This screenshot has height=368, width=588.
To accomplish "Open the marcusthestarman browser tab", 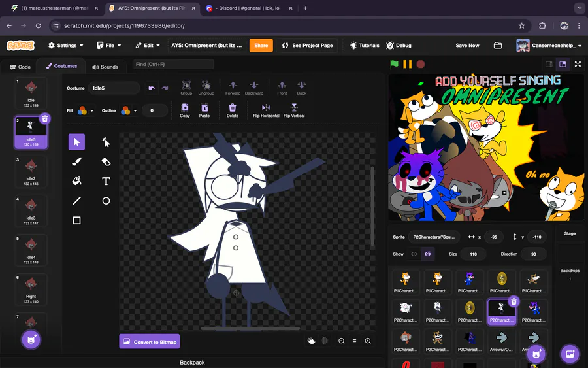I will pyautogui.click(x=54, y=8).
